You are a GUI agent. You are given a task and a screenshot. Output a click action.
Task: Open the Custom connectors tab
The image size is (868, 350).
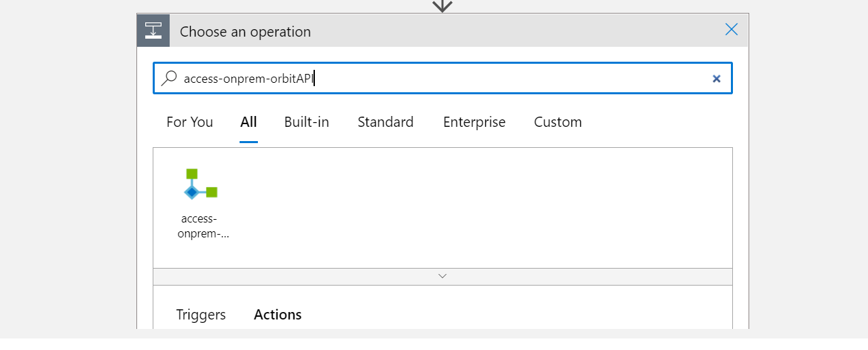pos(557,122)
